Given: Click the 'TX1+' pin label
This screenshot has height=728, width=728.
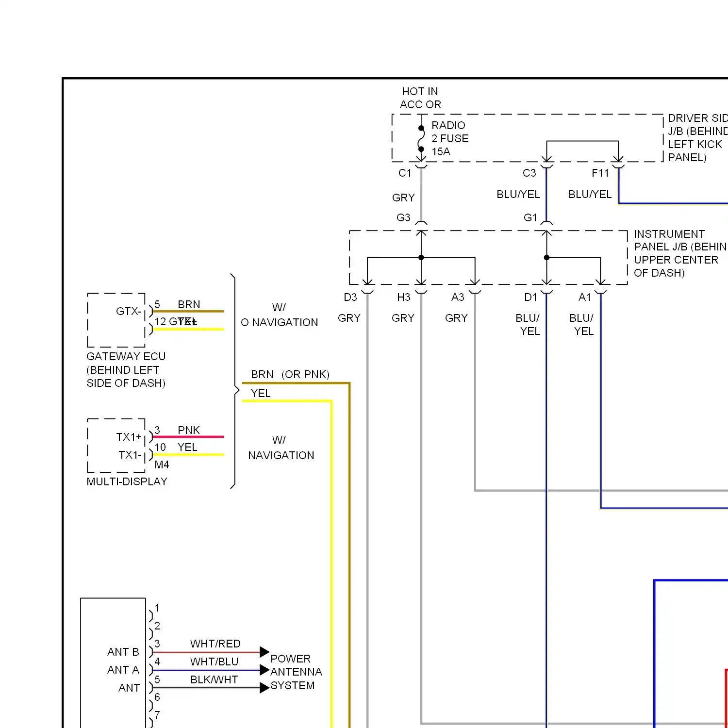Looking at the screenshot, I should (129, 437).
